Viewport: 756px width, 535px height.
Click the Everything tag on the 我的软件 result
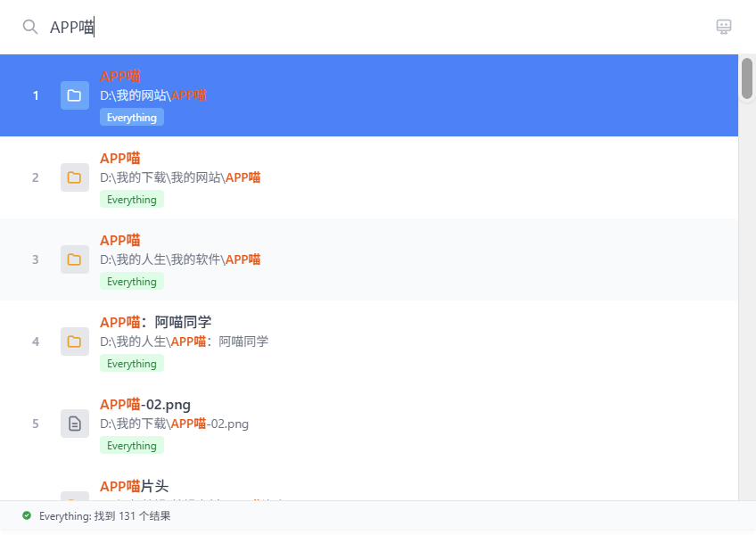point(131,281)
